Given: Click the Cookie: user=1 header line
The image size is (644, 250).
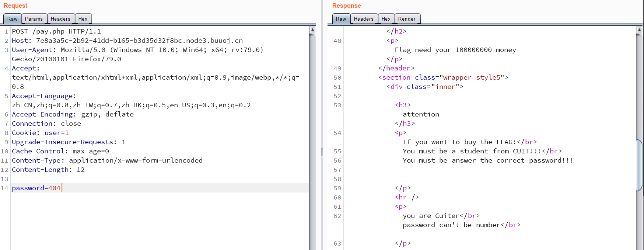Looking at the screenshot, I should click(x=40, y=133).
